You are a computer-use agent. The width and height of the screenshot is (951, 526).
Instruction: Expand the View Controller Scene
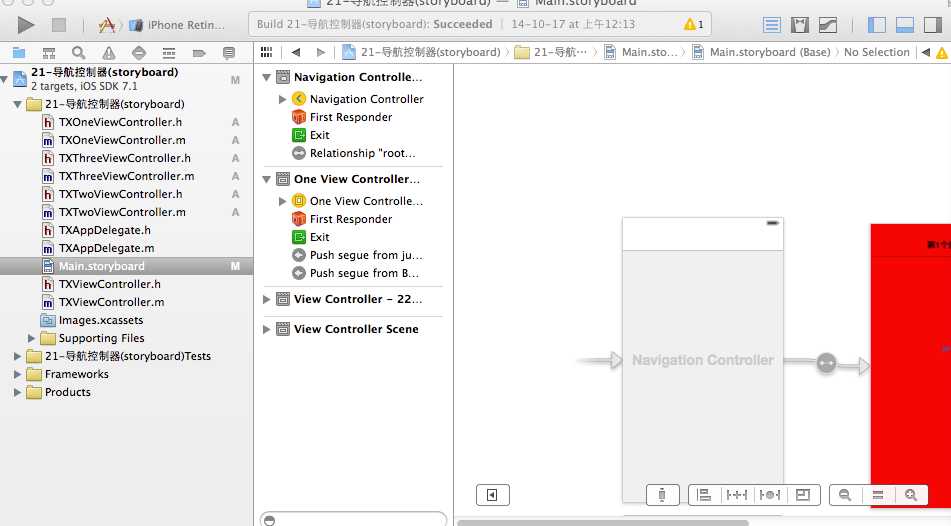click(x=266, y=329)
